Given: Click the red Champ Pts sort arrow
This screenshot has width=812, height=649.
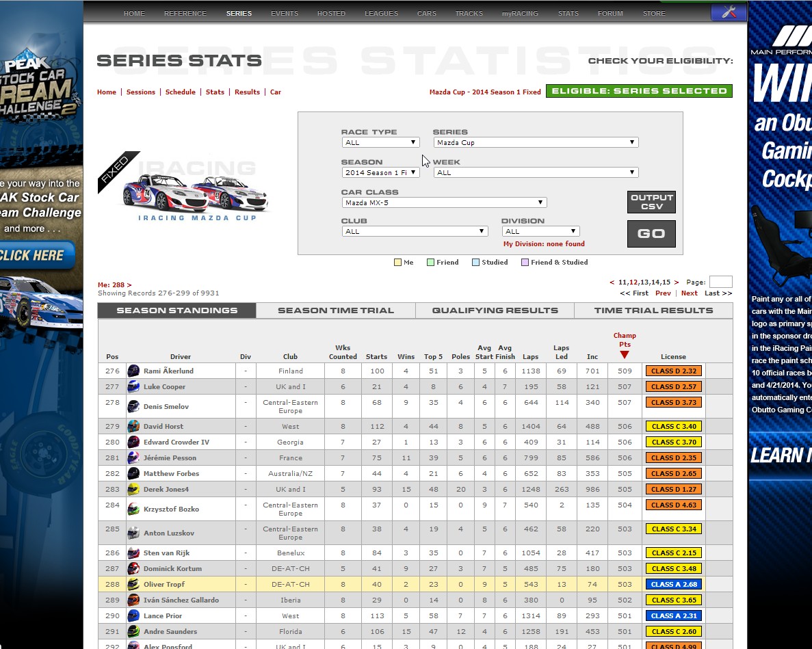Looking at the screenshot, I should 624,355.
